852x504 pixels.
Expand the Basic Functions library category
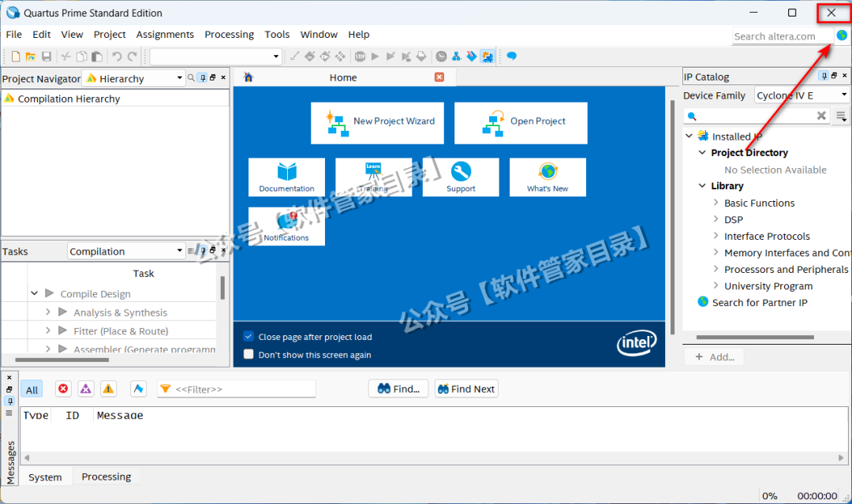coord(716,203)
